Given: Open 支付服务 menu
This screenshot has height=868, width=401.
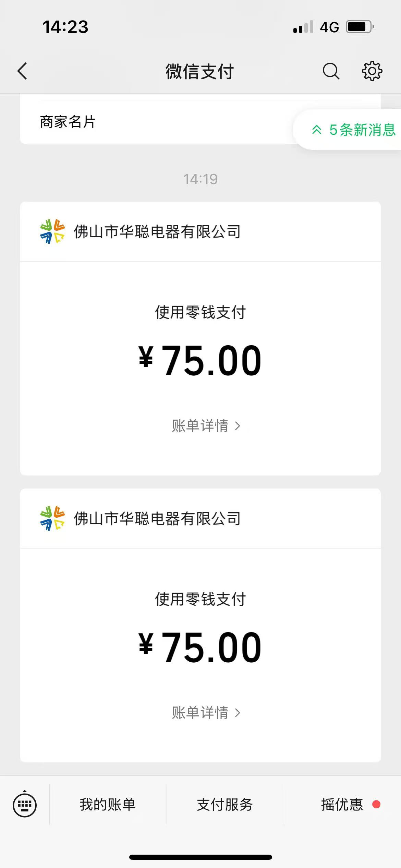Looking at the screenshot, I should click(225, 804).
